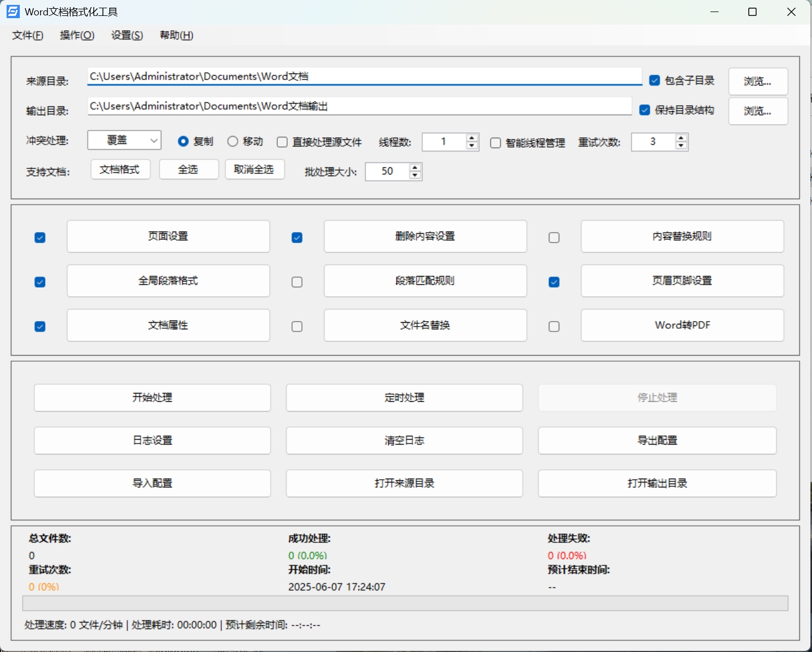Click the processing progress bar
The image size is (812, 652).
point(405,603)
